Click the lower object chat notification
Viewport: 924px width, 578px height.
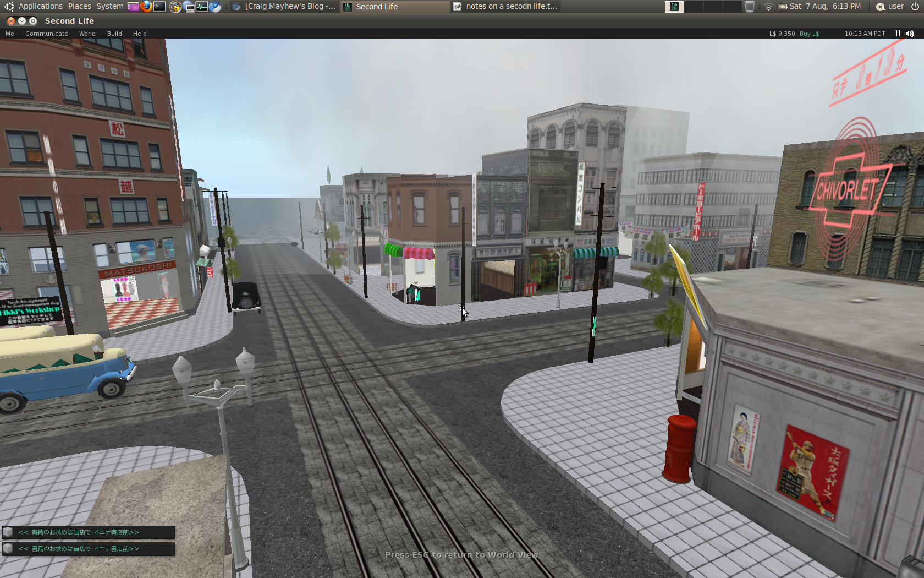coord(88,549)
